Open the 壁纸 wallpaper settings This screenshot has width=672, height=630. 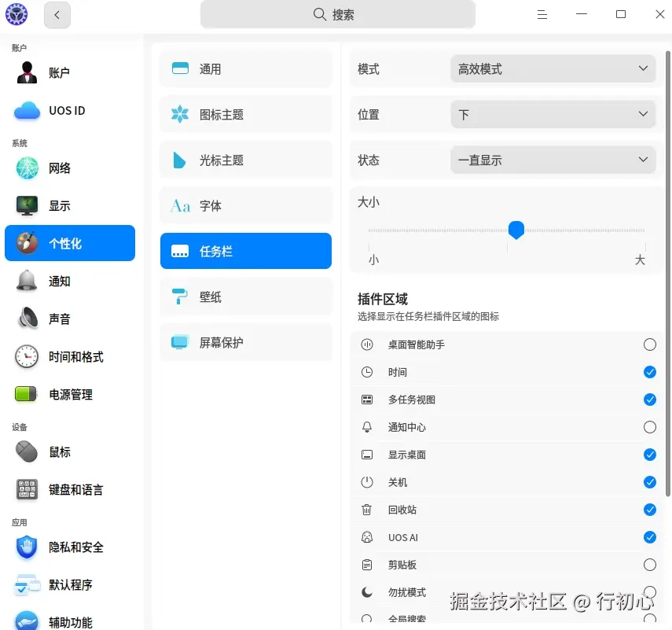coord(245,297)
